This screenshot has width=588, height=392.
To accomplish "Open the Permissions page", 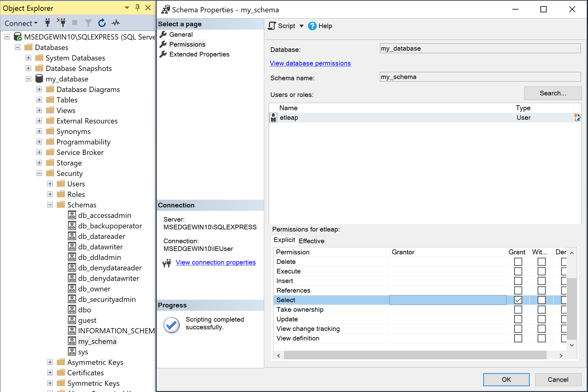I will [x=187, y=44].
